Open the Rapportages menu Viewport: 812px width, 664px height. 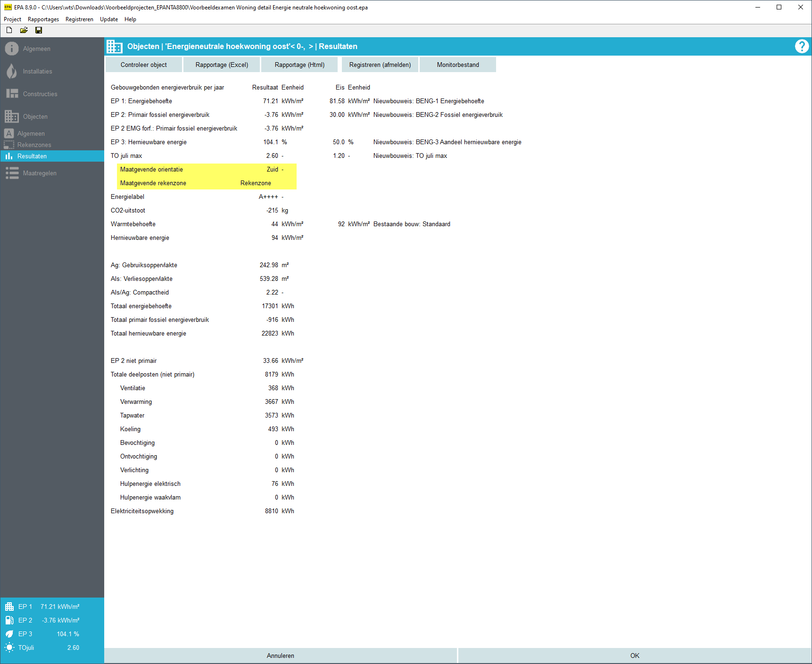(x=43, y=19)
